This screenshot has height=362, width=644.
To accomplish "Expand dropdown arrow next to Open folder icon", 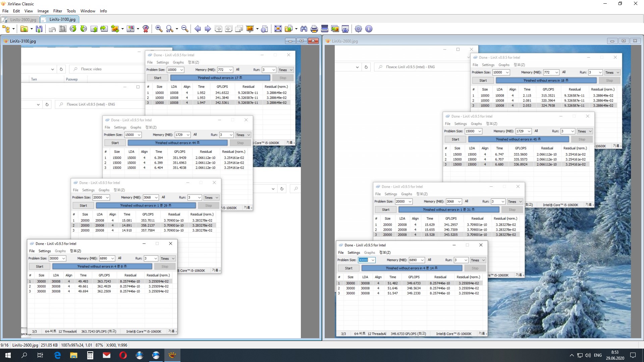I will 32,29.
